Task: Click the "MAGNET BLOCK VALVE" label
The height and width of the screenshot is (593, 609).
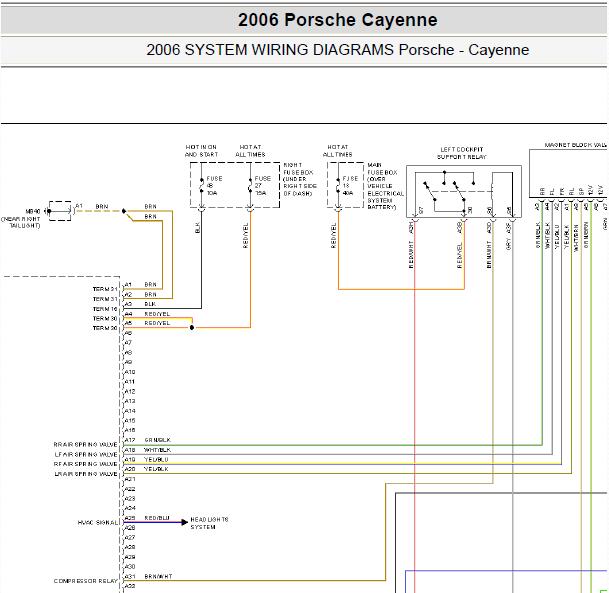Action: coord(576,145)
